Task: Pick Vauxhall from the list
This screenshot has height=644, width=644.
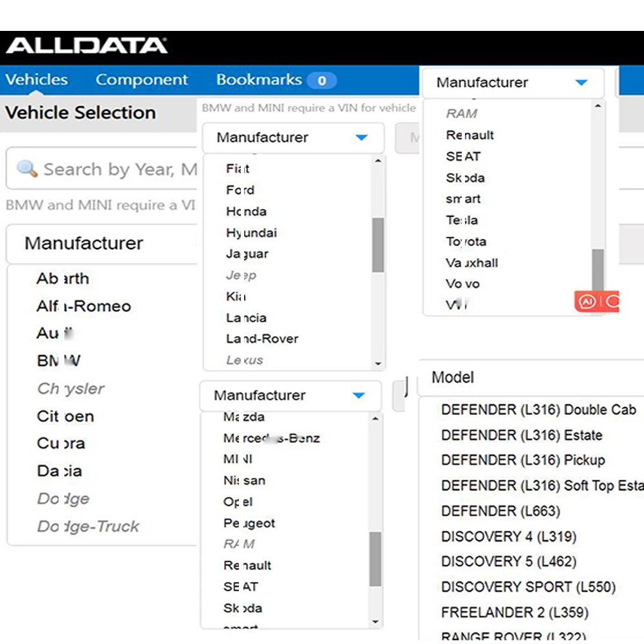Action: pos(471,263)
